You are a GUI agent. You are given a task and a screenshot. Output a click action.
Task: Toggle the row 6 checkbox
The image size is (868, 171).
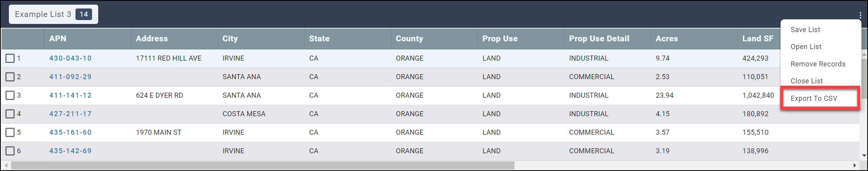click(10, 151)
